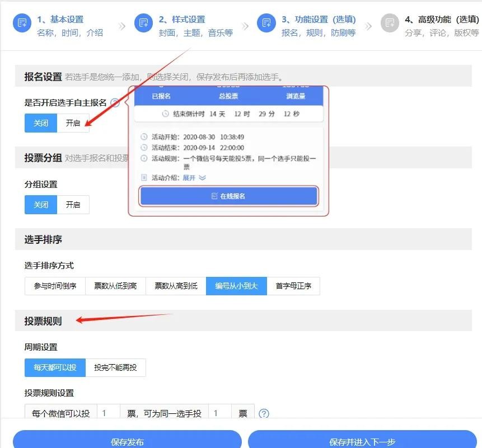
Task: Click step 1 基本设置 circle icon
Action: 22,23
